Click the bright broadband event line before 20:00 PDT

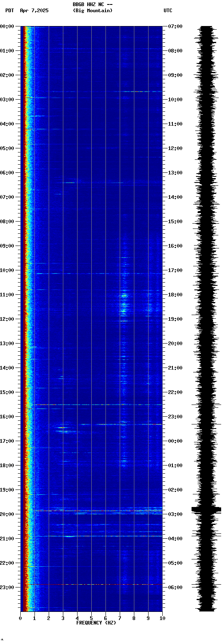click(97, 511)
